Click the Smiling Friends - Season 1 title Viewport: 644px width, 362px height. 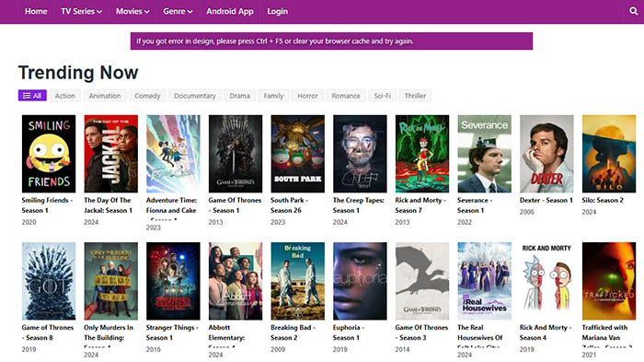(x=47, y=205)
